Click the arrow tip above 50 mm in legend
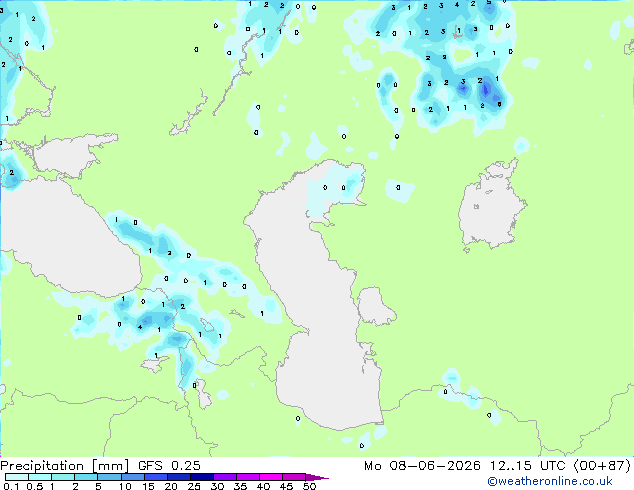The height and width of the screenshot is (490, 634). (317, 477)
